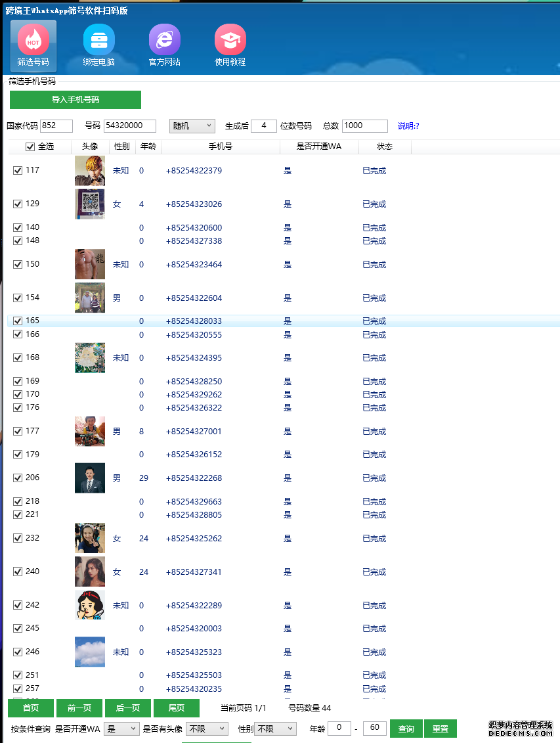Click the 重置 reset button
The width and height of the screenshot is (560, 743).
tap(440, 729)
